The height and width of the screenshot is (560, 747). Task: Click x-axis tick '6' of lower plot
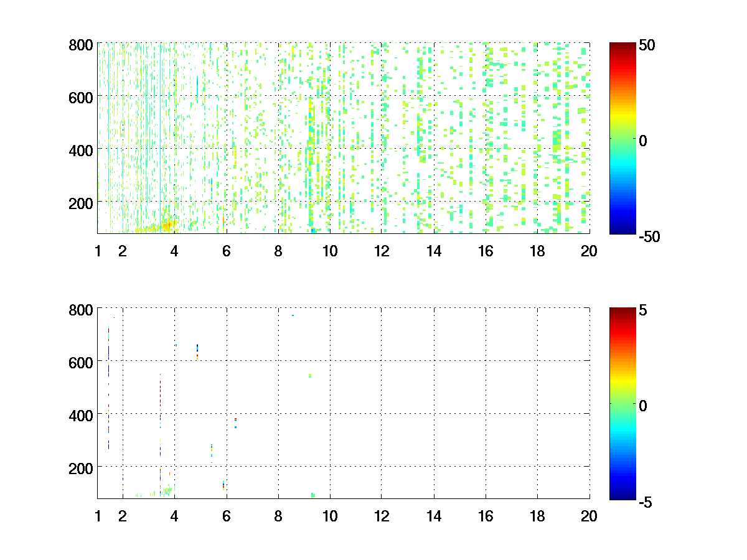tap(226, 516)
